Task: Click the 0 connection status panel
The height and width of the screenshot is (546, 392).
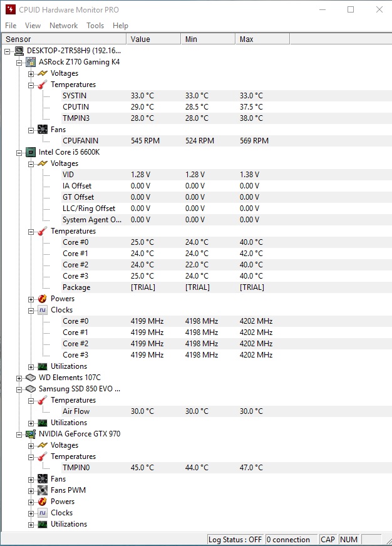Action: [291, 539]
